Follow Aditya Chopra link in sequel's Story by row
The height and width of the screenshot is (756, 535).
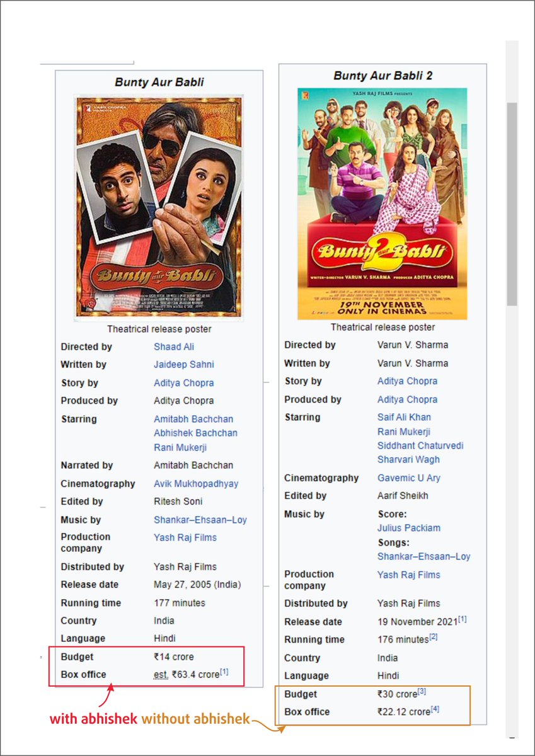(x=407, y=381)
